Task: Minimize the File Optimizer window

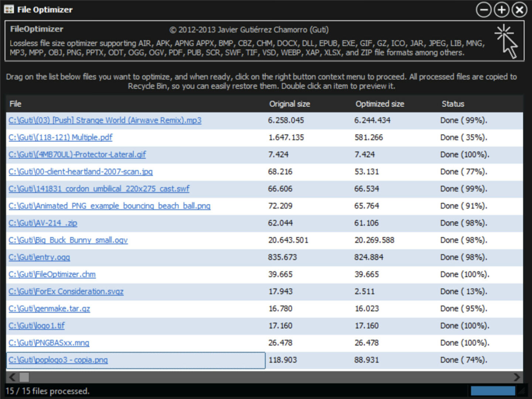Action: (484, 10)
